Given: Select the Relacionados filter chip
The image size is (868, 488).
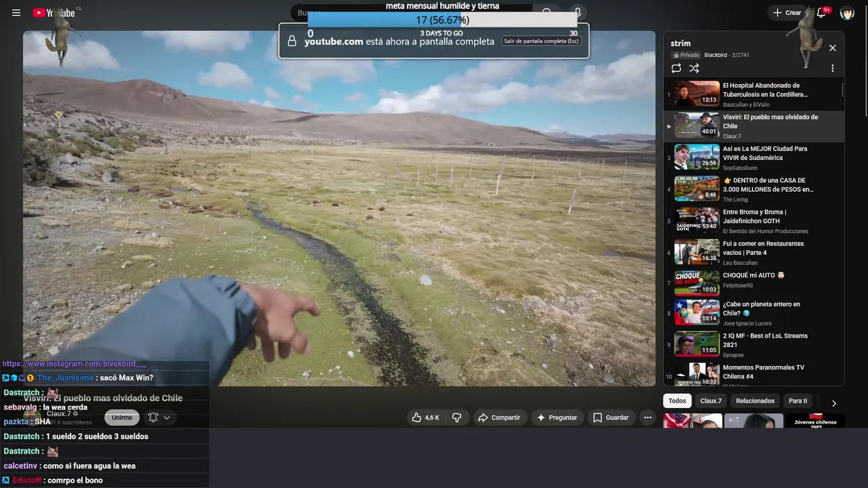Looking at the screenshot, I should pyautogui.click(x=755, y=401).
